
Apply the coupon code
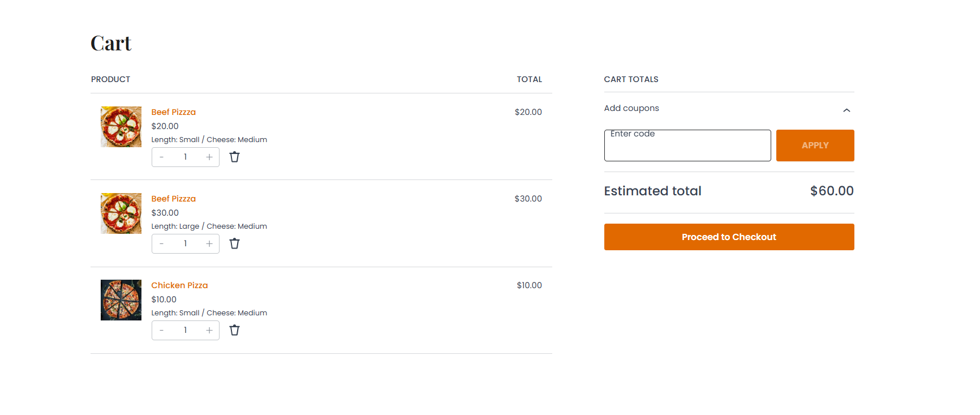pyautogui.click(x=815, y=146)
